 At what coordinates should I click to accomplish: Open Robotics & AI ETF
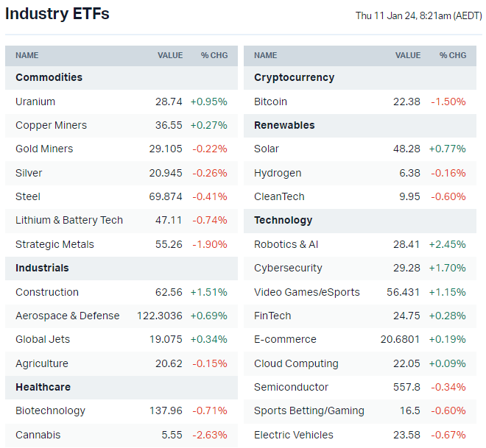tap(286, 244)
